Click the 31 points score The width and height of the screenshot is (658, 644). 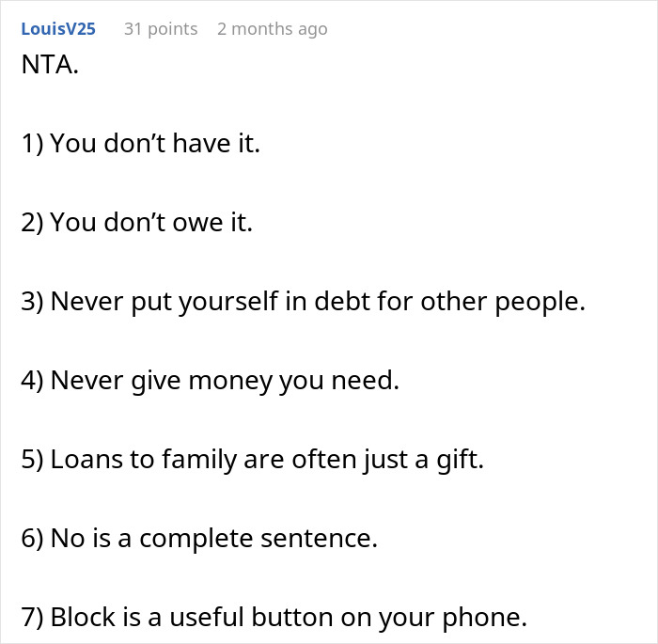tap(161, 29)
